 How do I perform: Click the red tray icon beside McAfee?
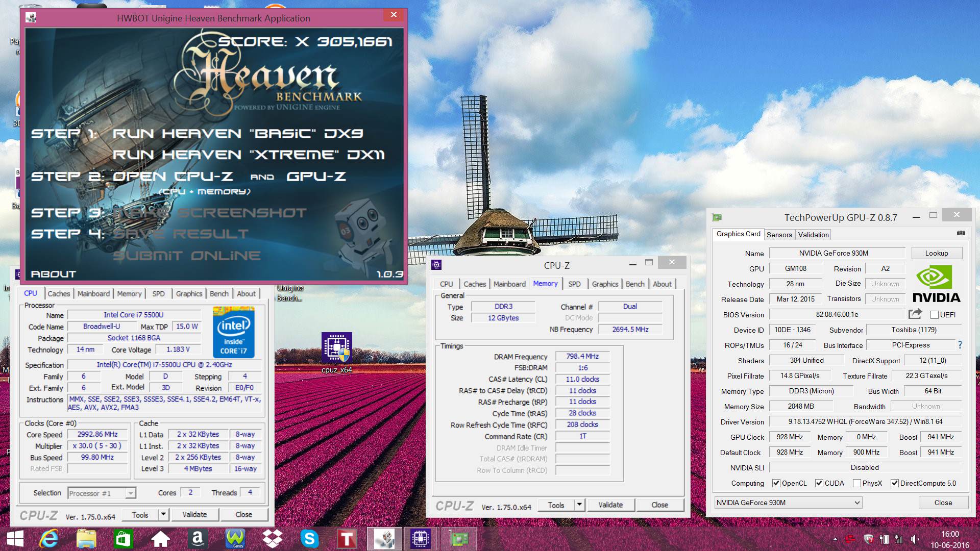pyautogui.click(x=850, y=539)
